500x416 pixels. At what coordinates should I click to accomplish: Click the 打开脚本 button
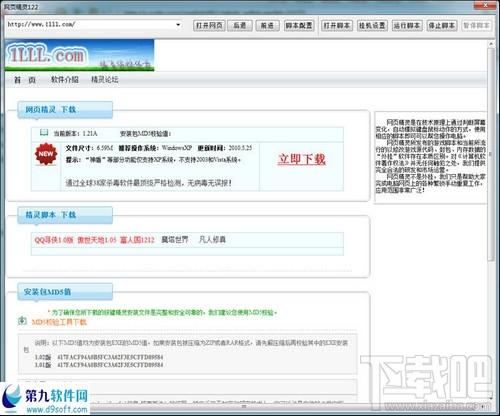pos(337,25)
